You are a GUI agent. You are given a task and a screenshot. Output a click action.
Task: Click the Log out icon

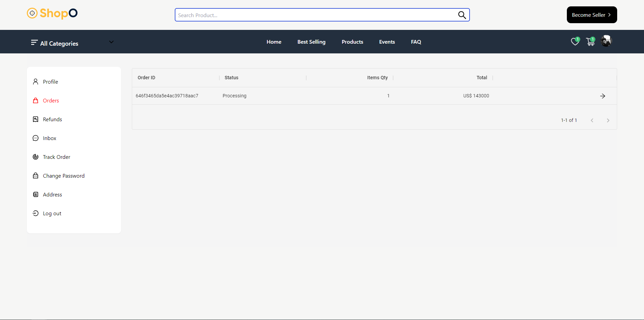(36, 213)
